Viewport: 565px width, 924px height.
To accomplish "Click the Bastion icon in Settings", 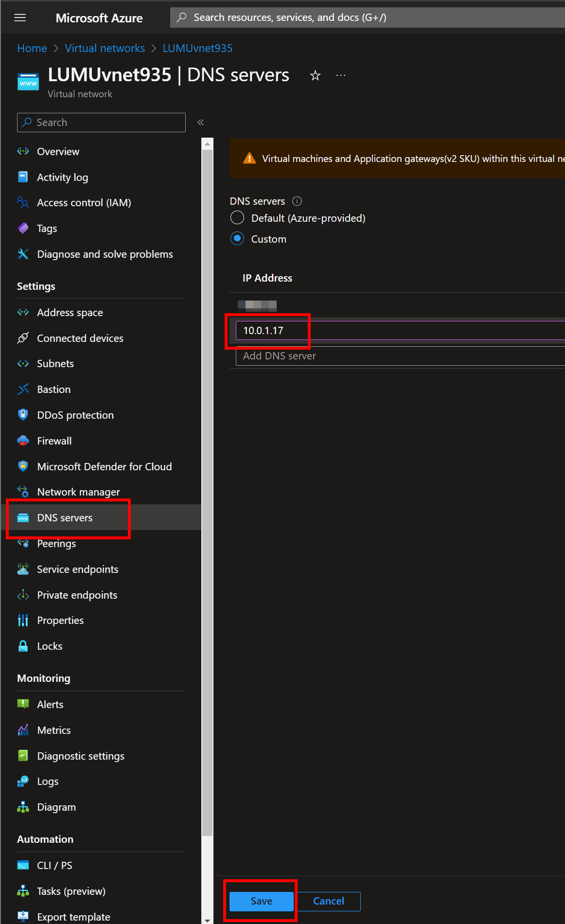I will (23, 390).
